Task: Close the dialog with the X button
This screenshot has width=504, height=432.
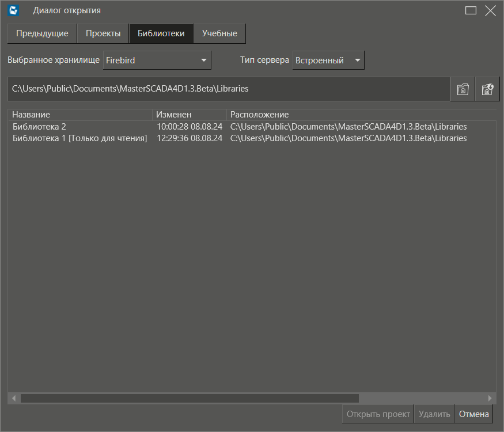Action: (490, 10)
